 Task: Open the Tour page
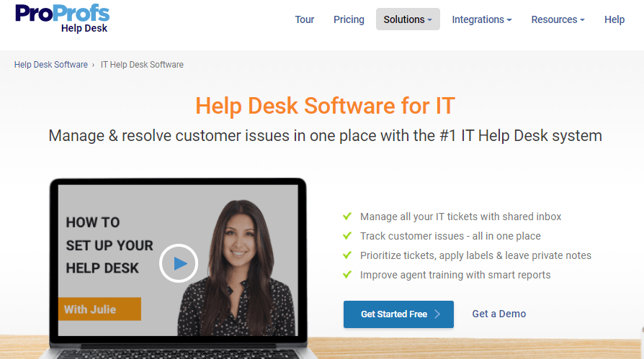coord(304,19)
